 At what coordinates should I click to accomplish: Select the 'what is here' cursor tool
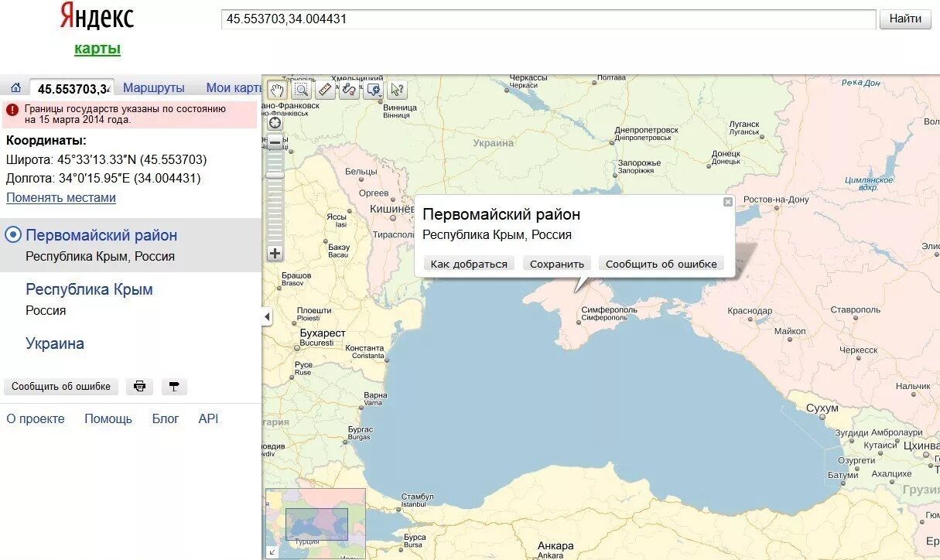click(397, 90)
